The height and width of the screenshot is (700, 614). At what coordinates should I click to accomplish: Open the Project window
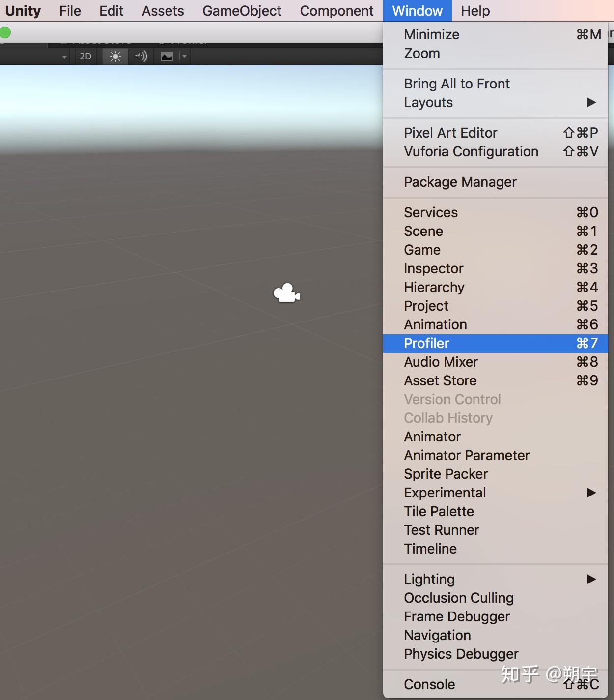(x=496, y=306)
